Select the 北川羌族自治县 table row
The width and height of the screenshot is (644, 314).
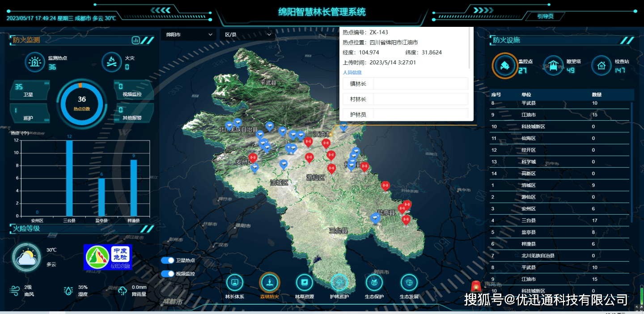pos(560,256)
